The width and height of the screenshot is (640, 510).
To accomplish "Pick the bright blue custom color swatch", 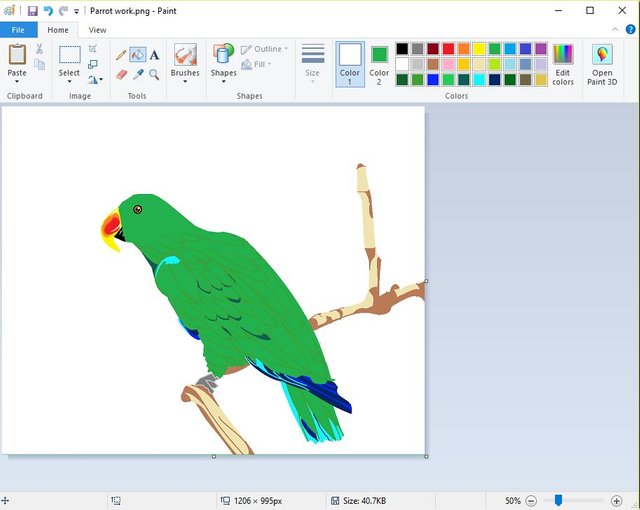I will click(x=433, y=80).
